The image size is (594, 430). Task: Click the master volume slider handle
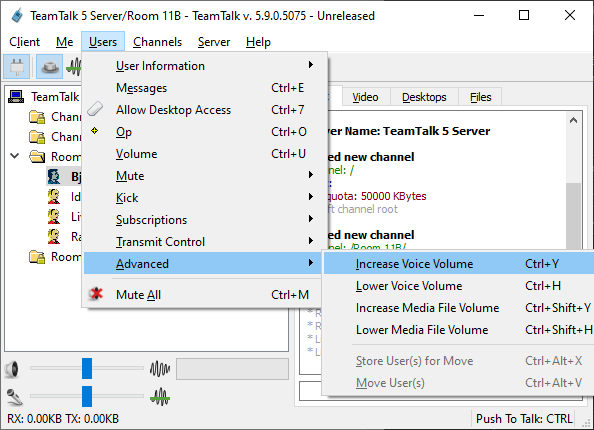tap(87, 368)
